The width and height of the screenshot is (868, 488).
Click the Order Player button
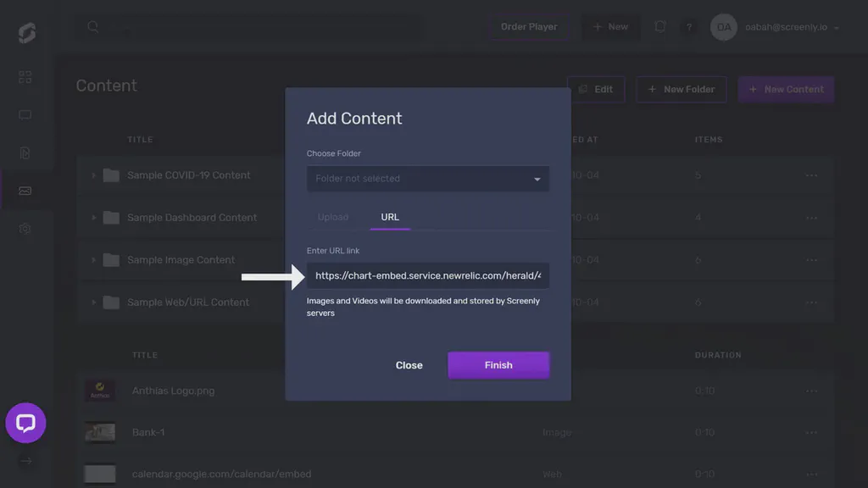pos(528,26)
